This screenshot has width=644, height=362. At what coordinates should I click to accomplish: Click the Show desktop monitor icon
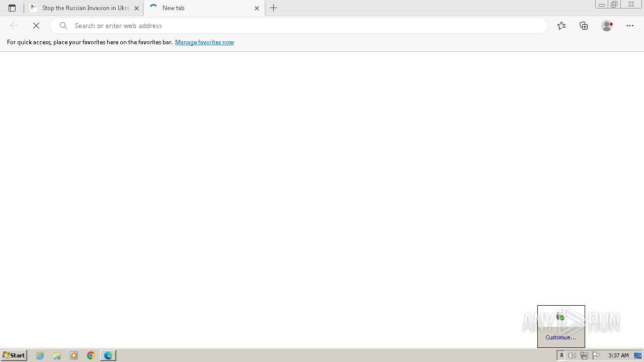[638, 355]
